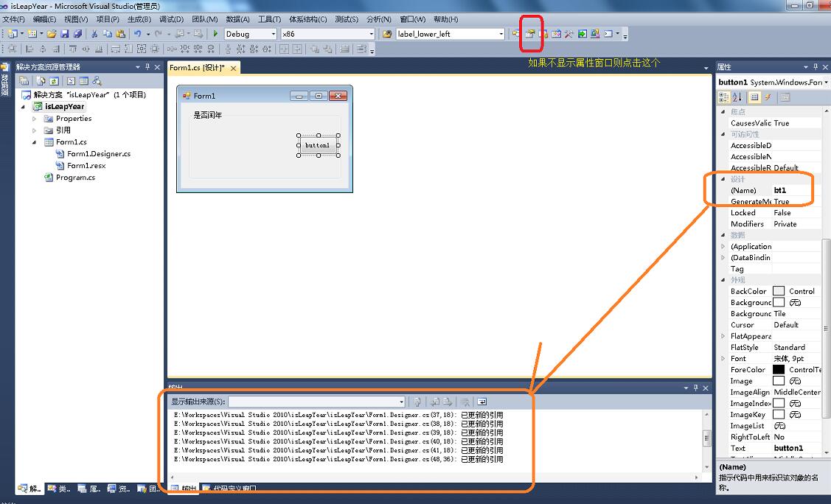
Task: Undo the last action with the Undo arrow
Action: [x=137, y=34]
